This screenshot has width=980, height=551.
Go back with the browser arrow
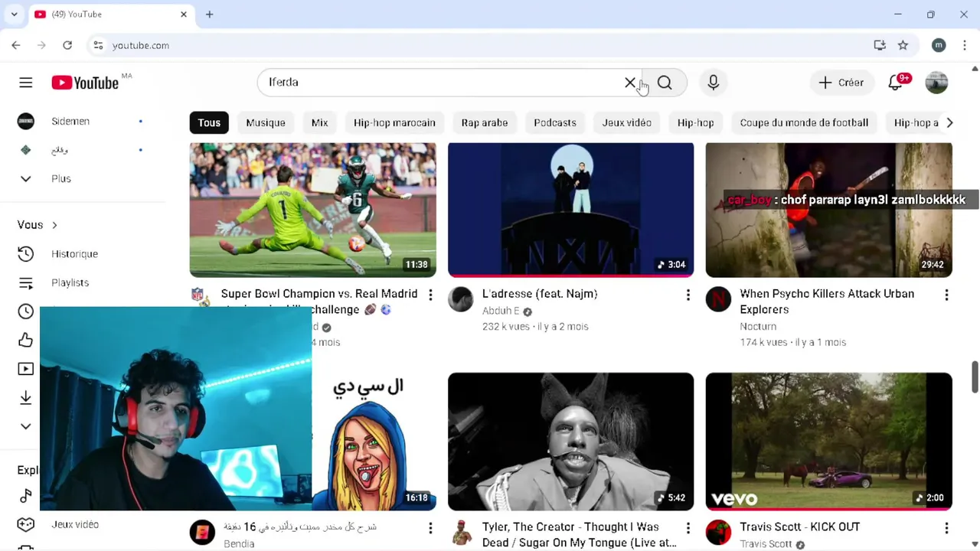point(16,45)
